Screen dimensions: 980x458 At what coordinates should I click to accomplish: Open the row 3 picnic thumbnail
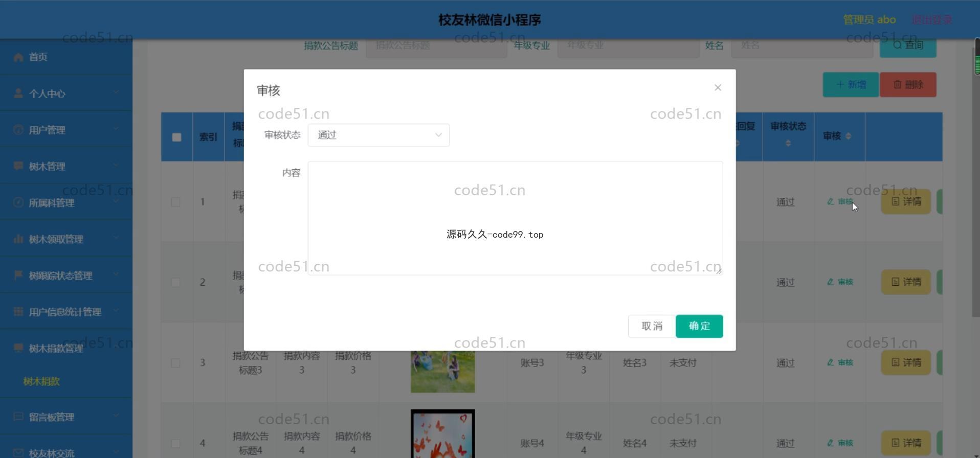[442, 372]
